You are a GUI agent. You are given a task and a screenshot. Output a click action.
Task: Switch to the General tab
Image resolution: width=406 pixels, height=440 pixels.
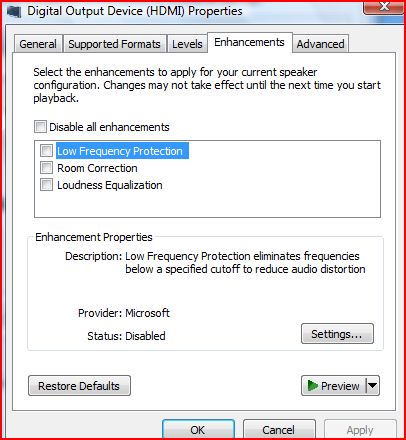click(38, 44)
